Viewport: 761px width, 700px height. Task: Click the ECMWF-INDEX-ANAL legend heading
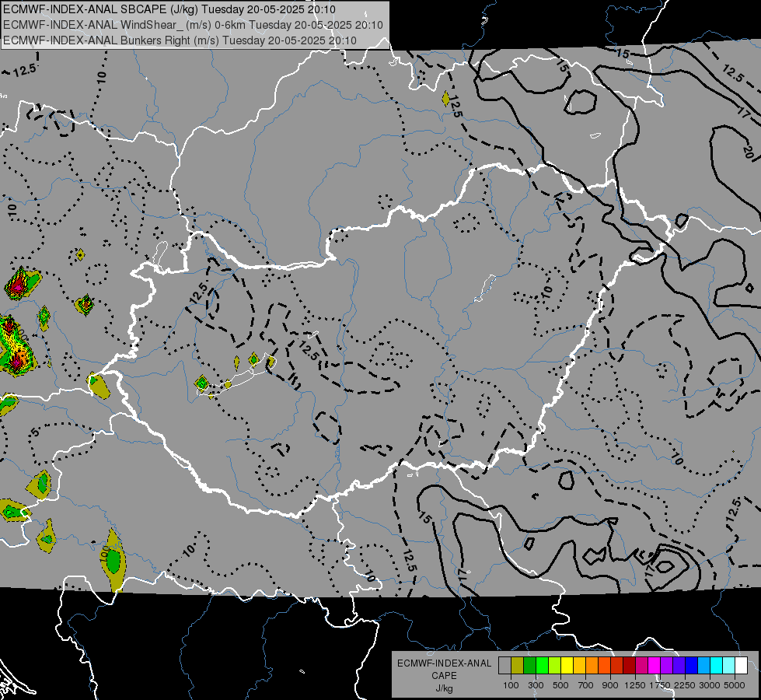[x=444, y=663]
